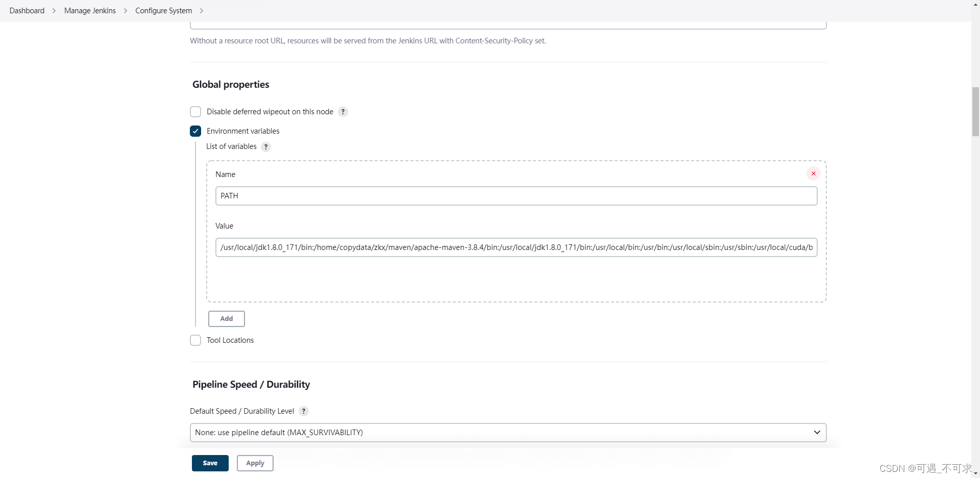Image resolution: width=980 pixels, height=478 pixels.
Task: Open Manage Jenkins breadcrumb
Action: pos(90,11)
